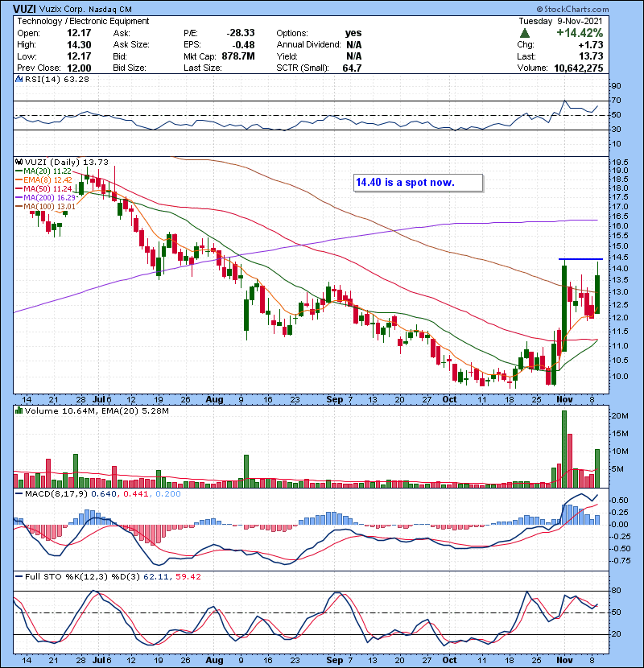The image size is (644, 668).
Task: Click the MA(20) 11.22 legend entry
Action: 47,171
